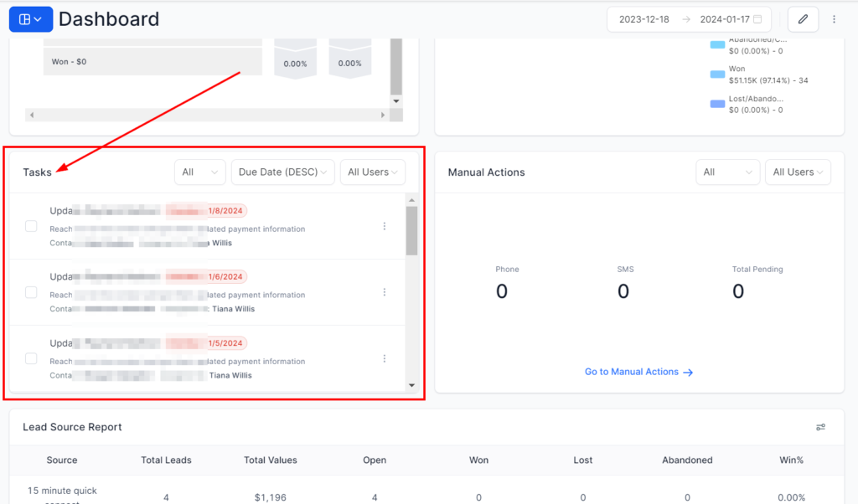The image size is (858, 504).
Task: Click the calendar icon in date range
Action: (x=757, y=19)
